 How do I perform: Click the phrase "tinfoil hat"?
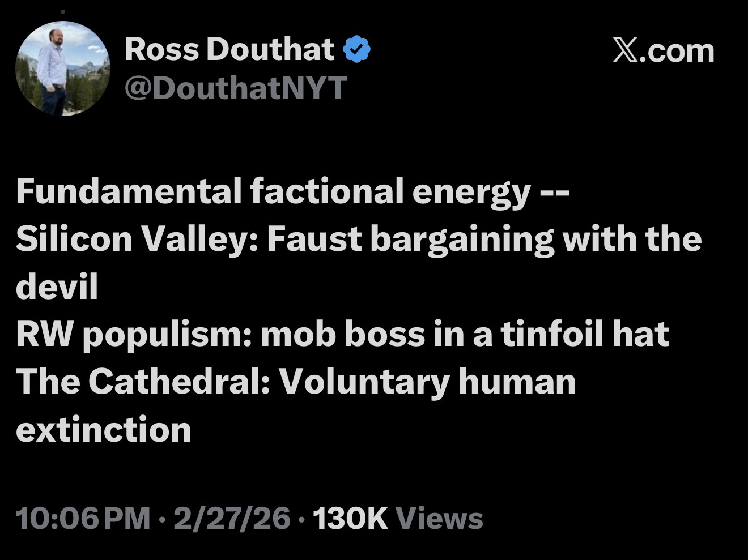tap(584, 334)
